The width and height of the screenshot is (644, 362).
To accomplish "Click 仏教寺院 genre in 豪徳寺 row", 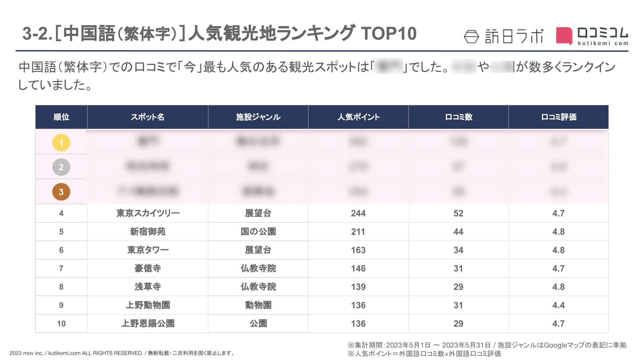I will point(258,268).
